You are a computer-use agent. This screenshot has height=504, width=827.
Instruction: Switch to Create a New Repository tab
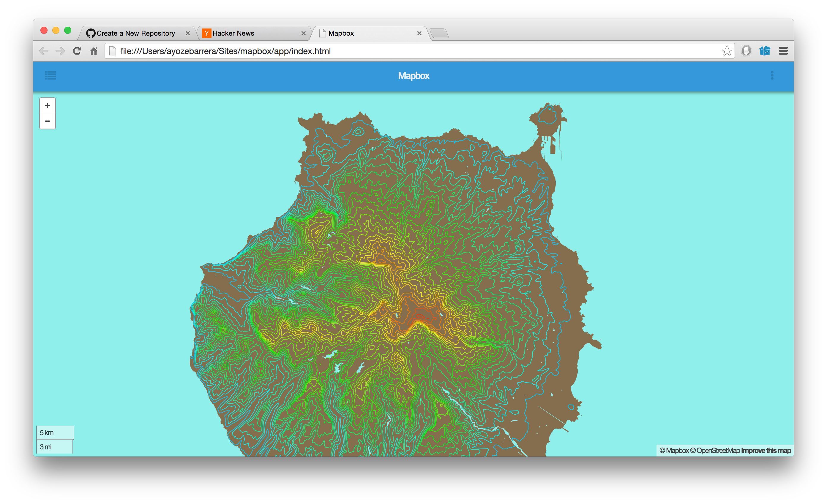tap(135, 33)
